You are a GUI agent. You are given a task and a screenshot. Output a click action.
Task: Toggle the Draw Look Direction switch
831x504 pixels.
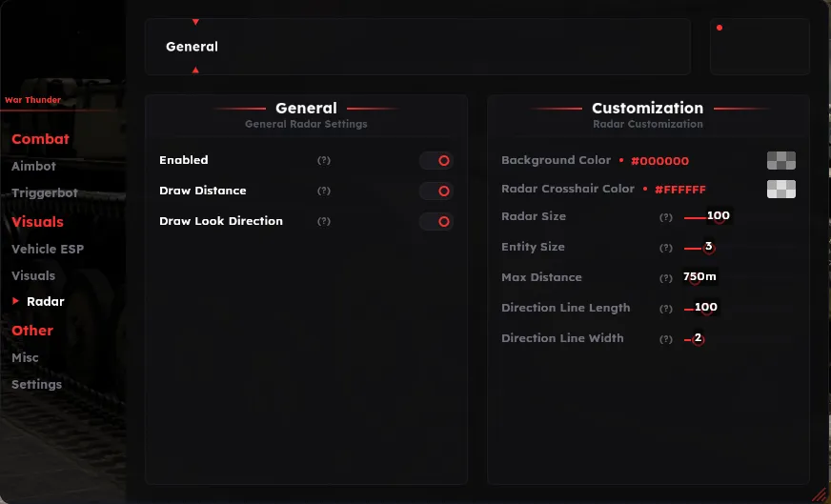click(436, 222)
